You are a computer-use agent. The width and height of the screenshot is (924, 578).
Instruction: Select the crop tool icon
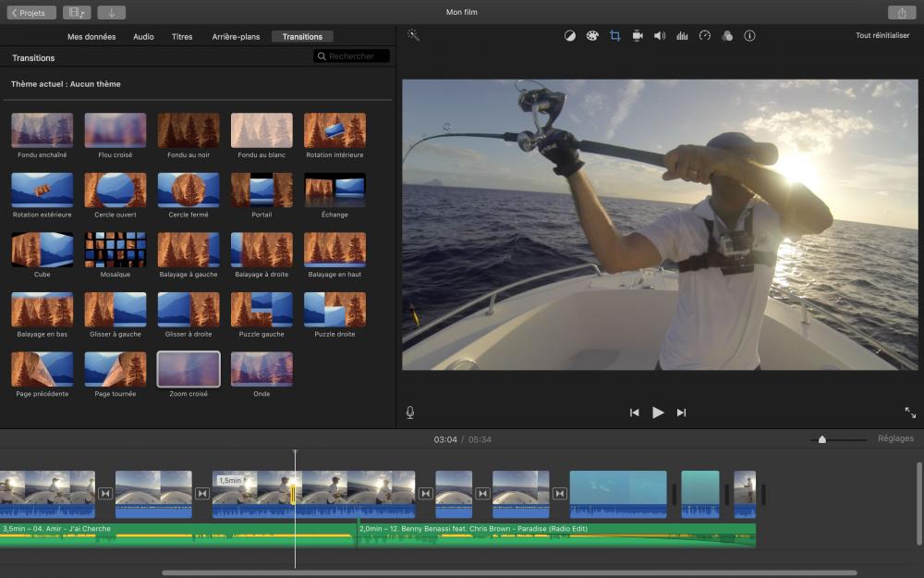coord(614,36)
